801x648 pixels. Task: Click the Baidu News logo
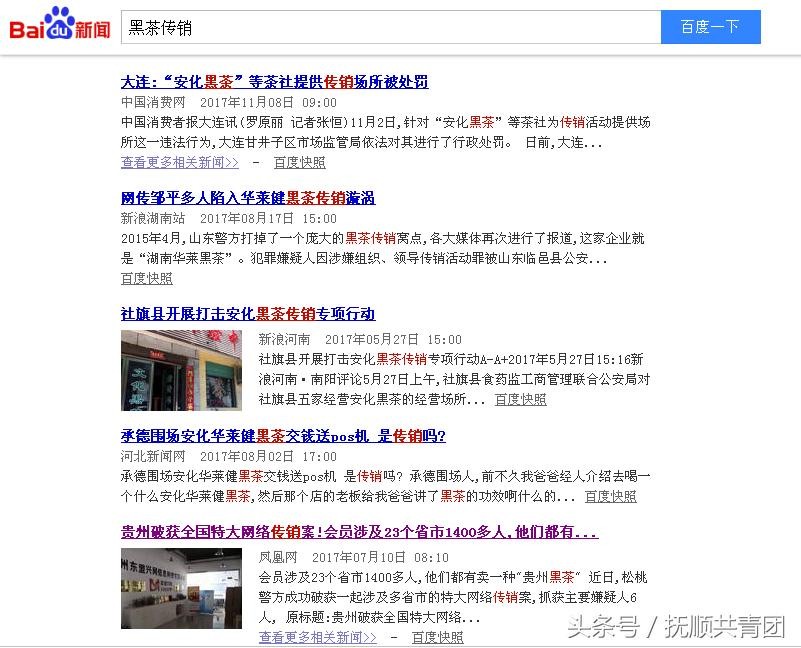click(x=60, y=25)
